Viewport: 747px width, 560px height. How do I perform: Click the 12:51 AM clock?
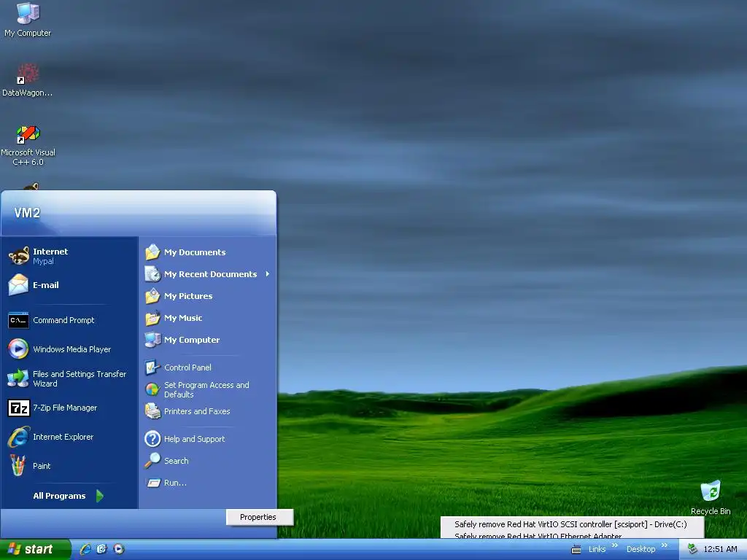coord(720,549)
